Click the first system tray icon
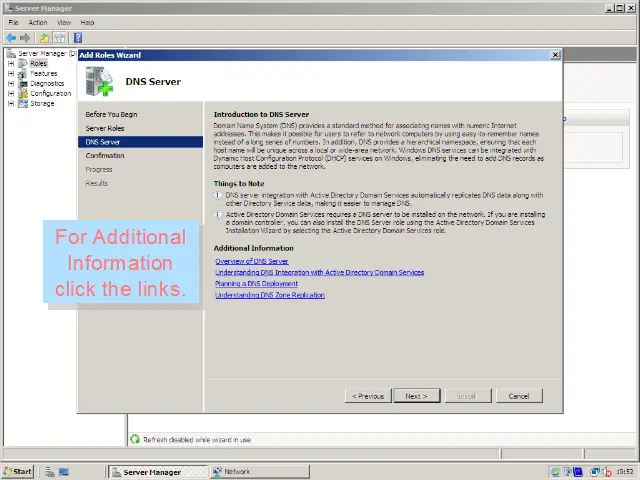Screen dimensions: 640x480 (555, 472)
